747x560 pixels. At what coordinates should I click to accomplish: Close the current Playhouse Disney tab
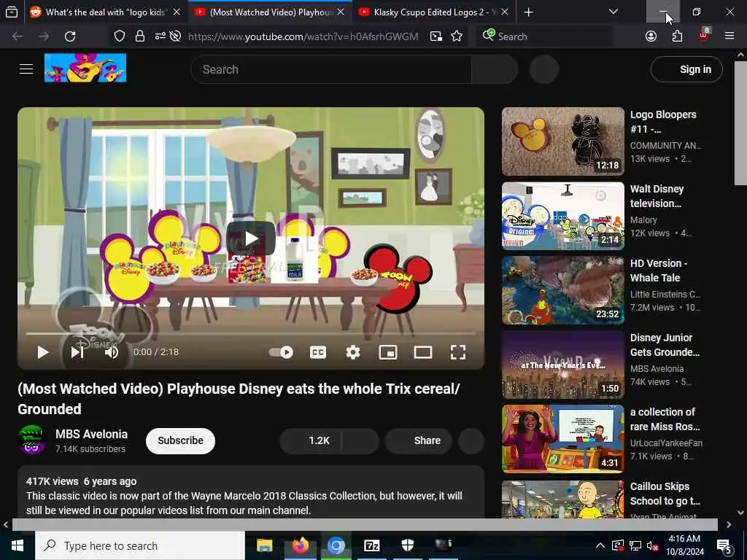(x=341, y=12)
